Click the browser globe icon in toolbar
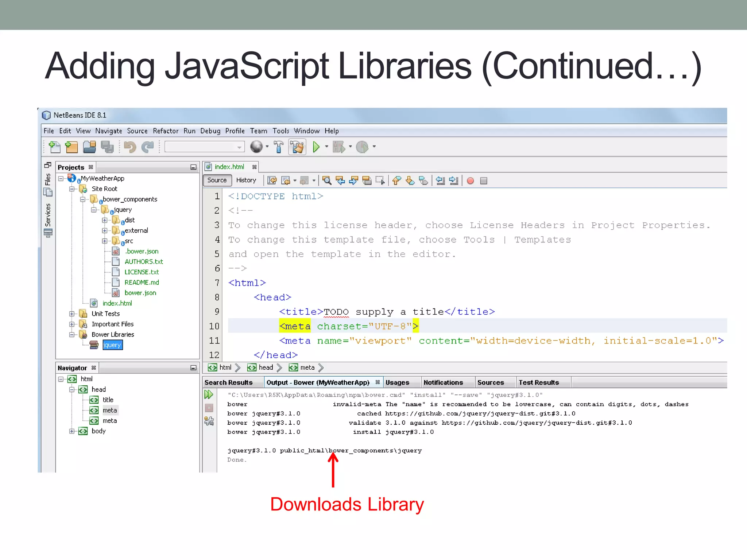Viewport: 747px width, 560px height. [256, 147]
